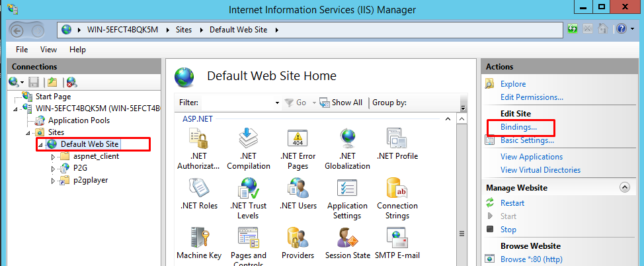Open the View menu

(48, 50)
